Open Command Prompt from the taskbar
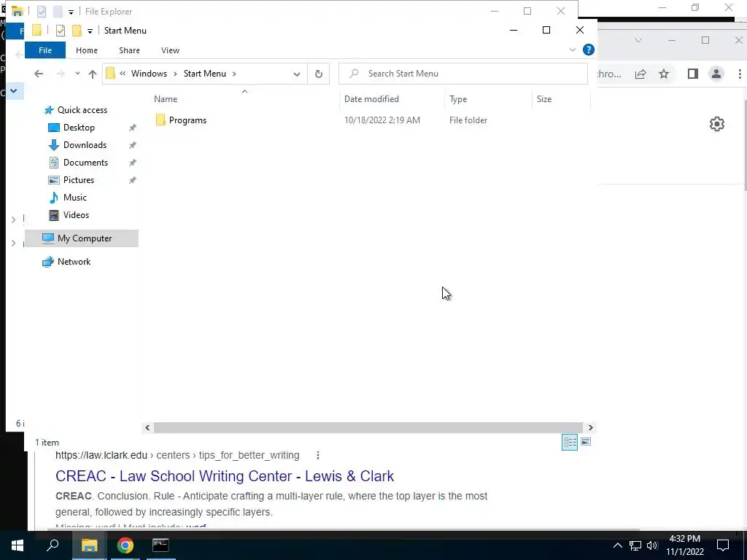 pos(160,545)
